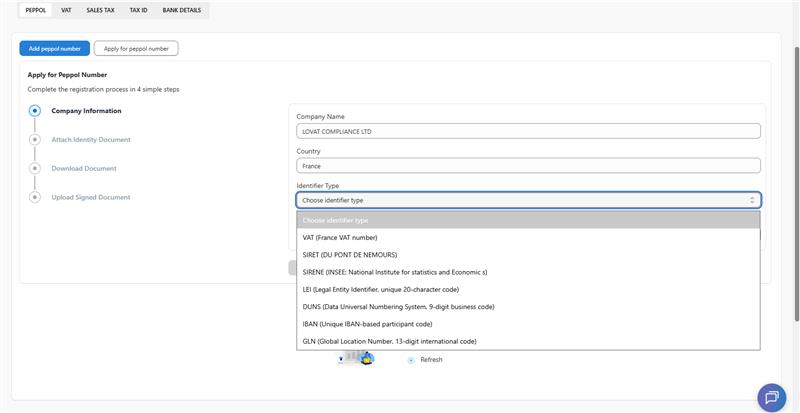
Task: Toggle the Identifier Type dropdown arrow
Action: click(x=752, y=200)
